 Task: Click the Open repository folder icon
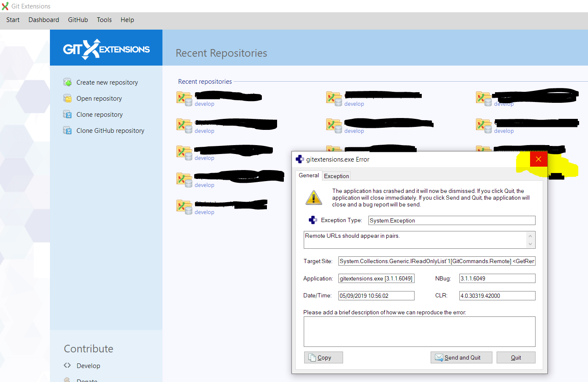pyautogui.click(x=68, y=98)
